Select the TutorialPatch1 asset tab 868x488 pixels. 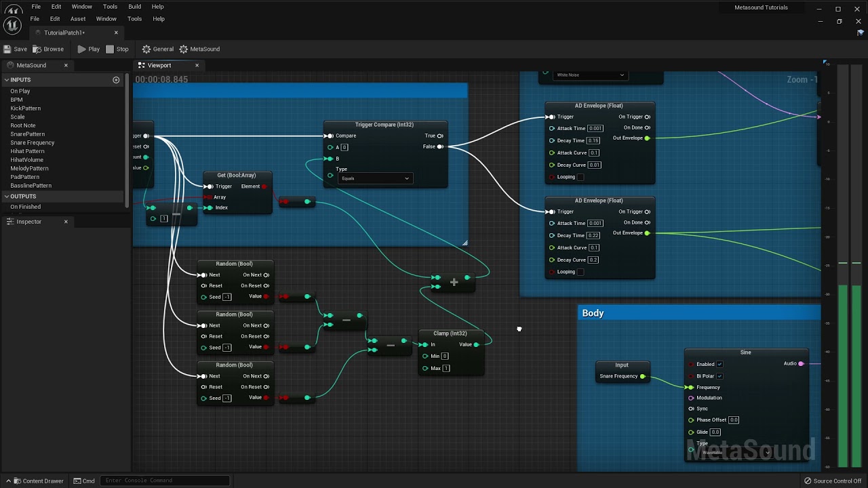[x=64, y=33]
